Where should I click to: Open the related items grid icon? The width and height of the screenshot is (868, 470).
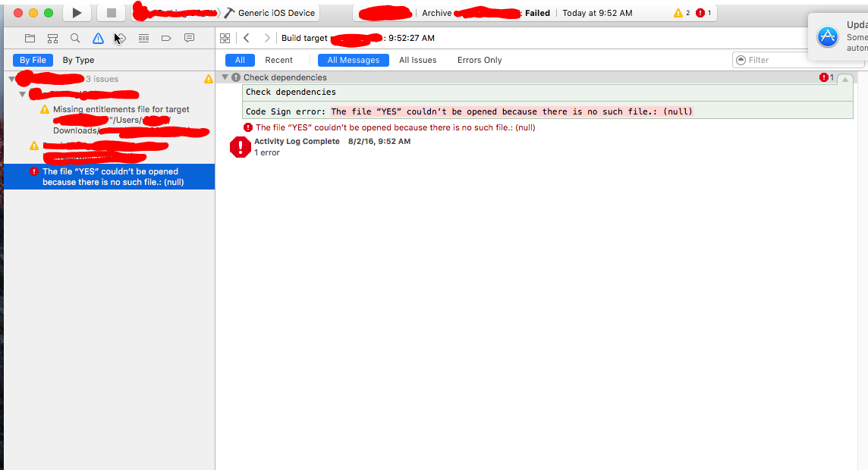pos(225,38)
